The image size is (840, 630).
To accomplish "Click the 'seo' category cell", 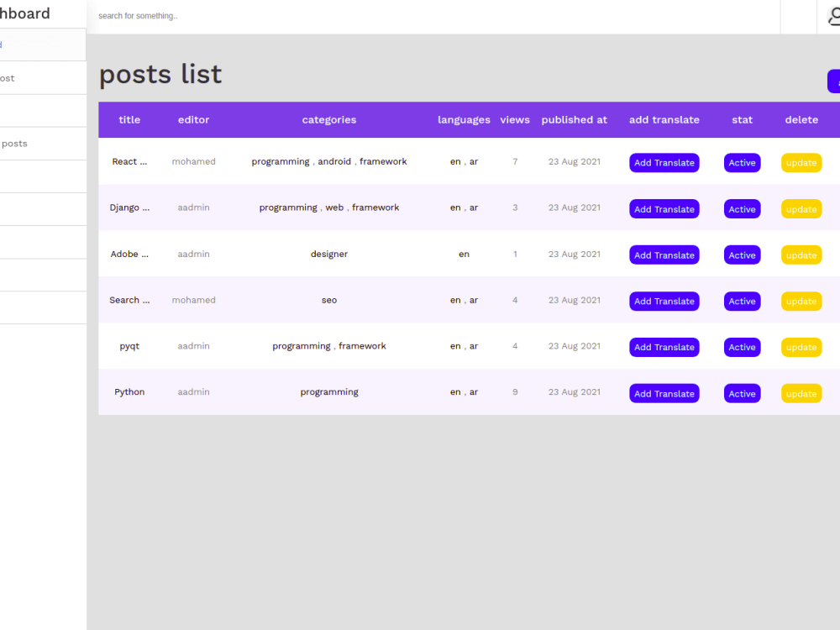I will pos(329,300).
